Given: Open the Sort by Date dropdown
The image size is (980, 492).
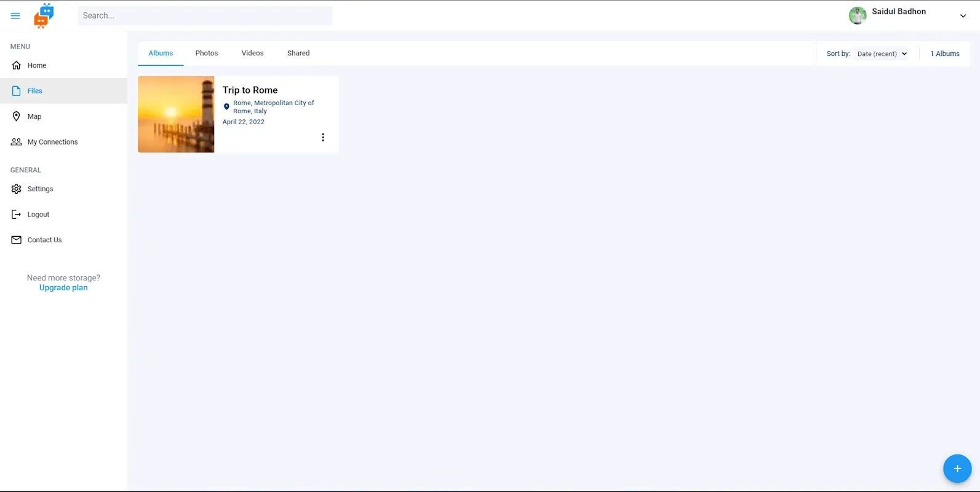Looking at the screenshot, I should point(882,54).
